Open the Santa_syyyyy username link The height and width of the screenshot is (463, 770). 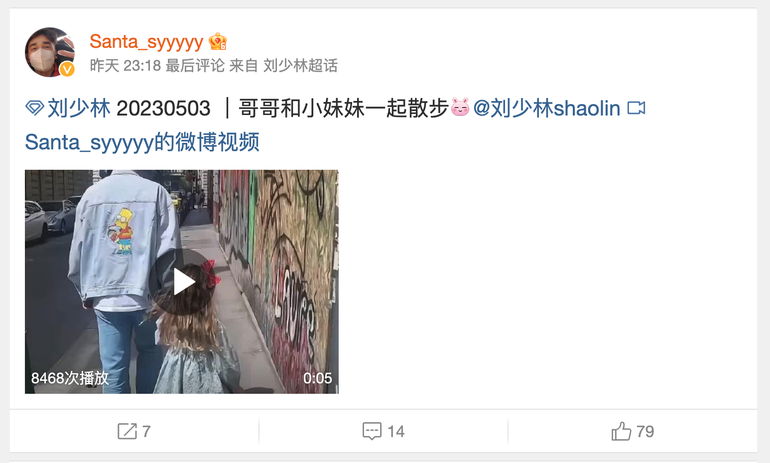point(146,42)
